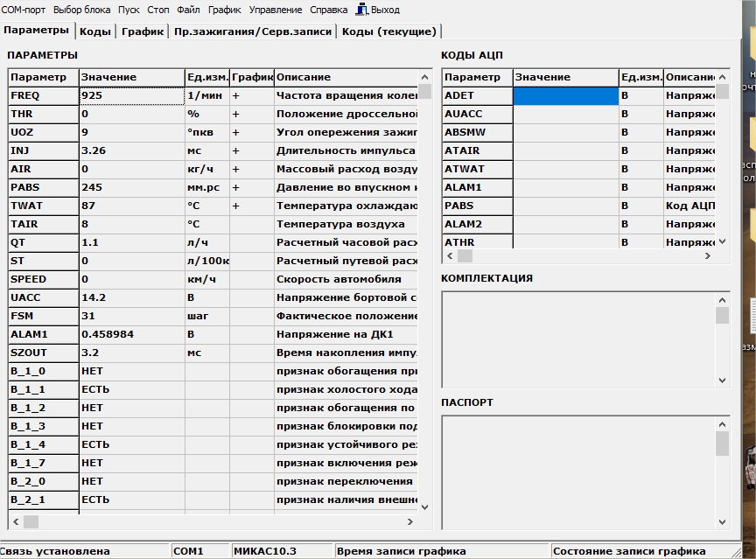Switch to the Коды tab
The image size is (756, 559).
tap(94, 31)
